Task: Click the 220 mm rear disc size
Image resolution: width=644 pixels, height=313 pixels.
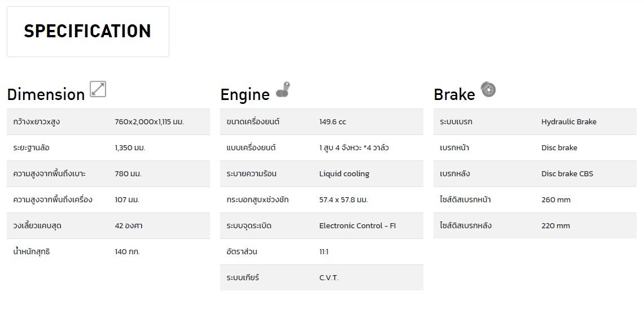Action: click(555, 226)
